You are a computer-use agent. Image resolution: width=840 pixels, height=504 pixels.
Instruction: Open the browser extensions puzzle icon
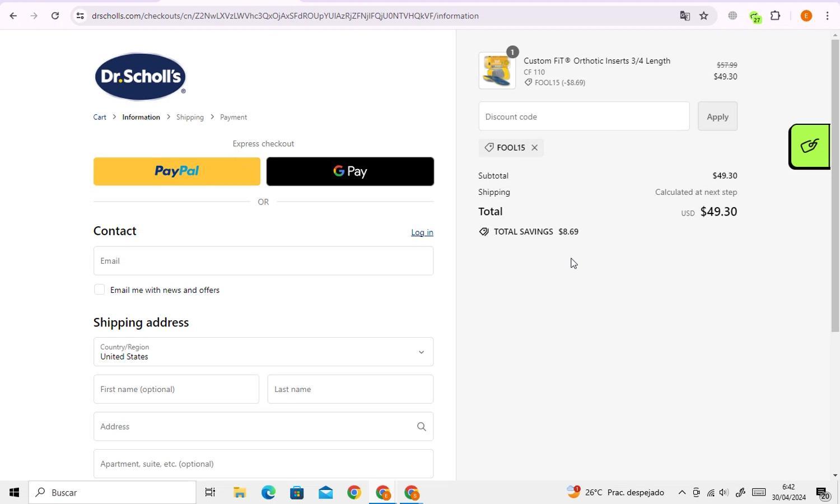pos(775,16)
